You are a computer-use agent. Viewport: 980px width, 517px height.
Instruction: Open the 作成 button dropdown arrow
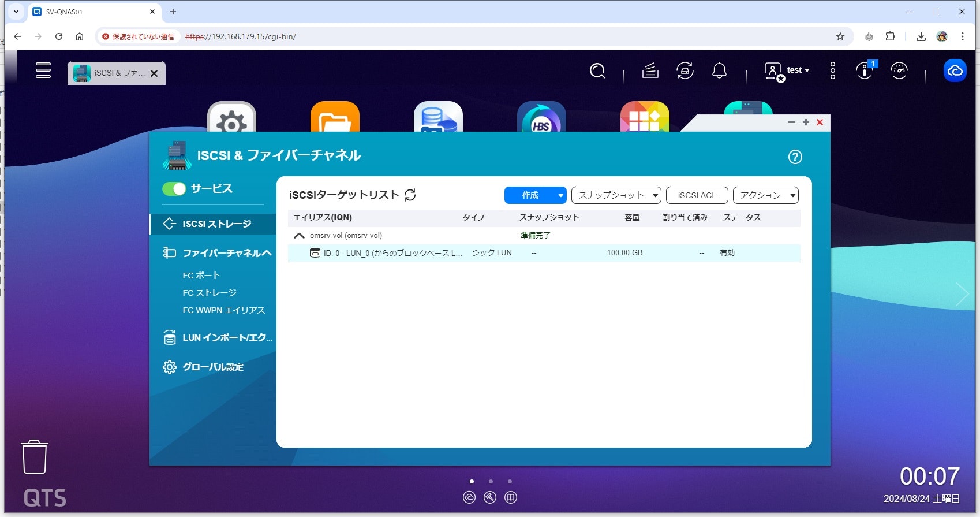560,195
